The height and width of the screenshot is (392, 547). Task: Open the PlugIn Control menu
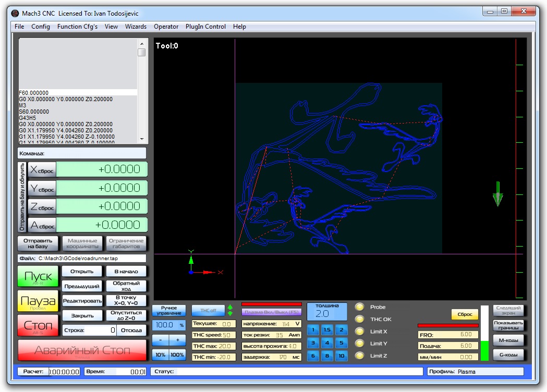205,27
